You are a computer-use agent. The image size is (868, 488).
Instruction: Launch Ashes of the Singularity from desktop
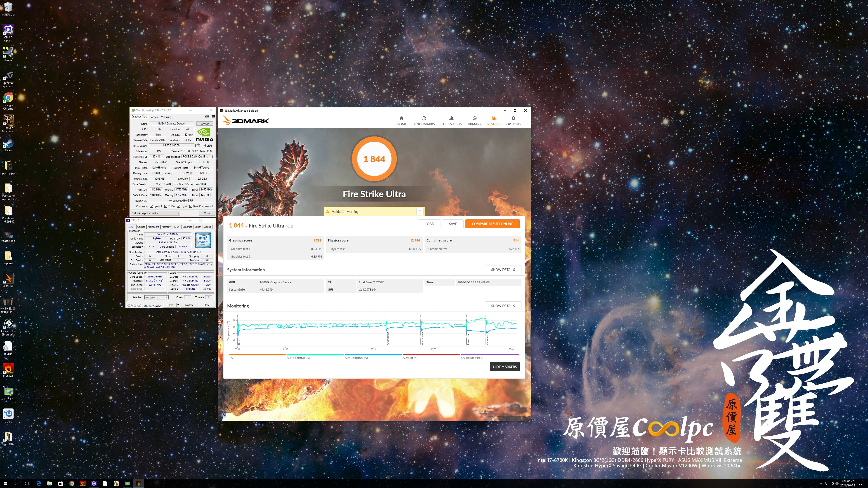pos(8,327)
